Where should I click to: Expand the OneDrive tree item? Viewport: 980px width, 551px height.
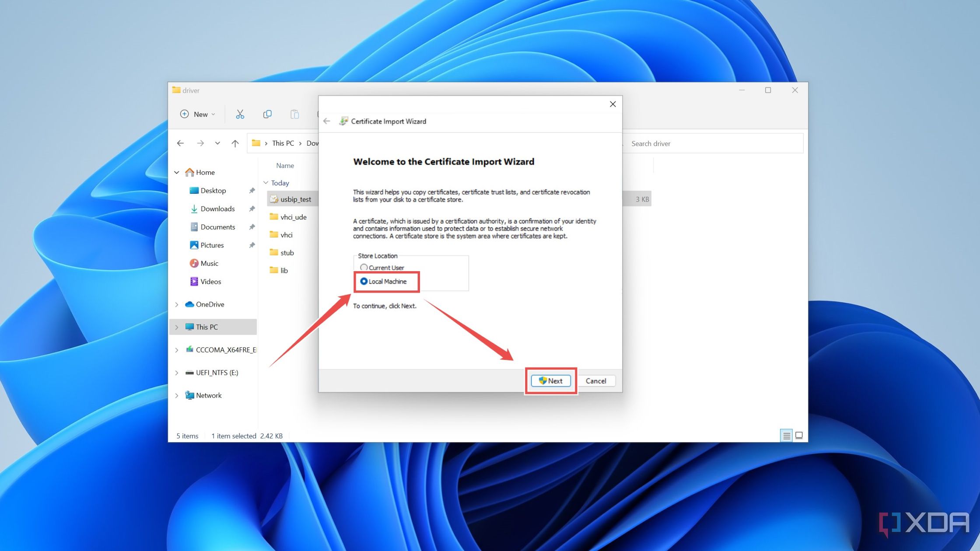[x=176, y=304]
